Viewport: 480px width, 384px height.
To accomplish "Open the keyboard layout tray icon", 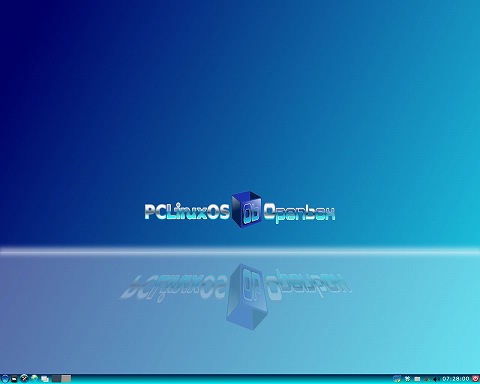I will click(x=417, y=379).
